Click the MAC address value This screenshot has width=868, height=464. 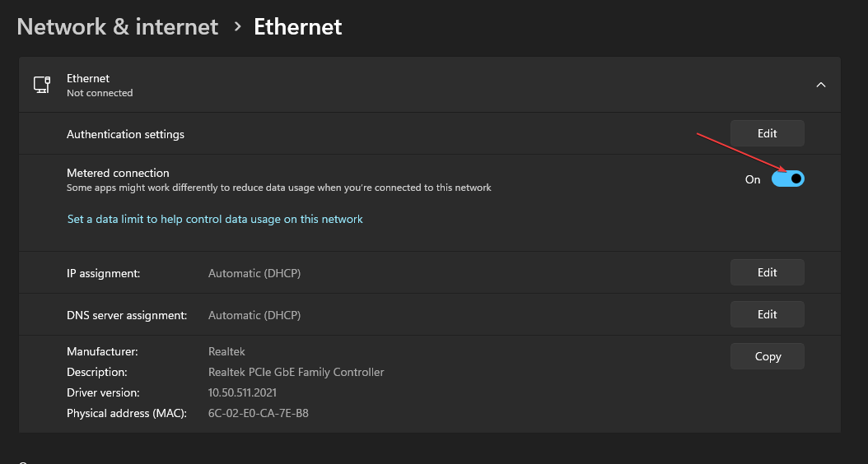tap(259, 413)
